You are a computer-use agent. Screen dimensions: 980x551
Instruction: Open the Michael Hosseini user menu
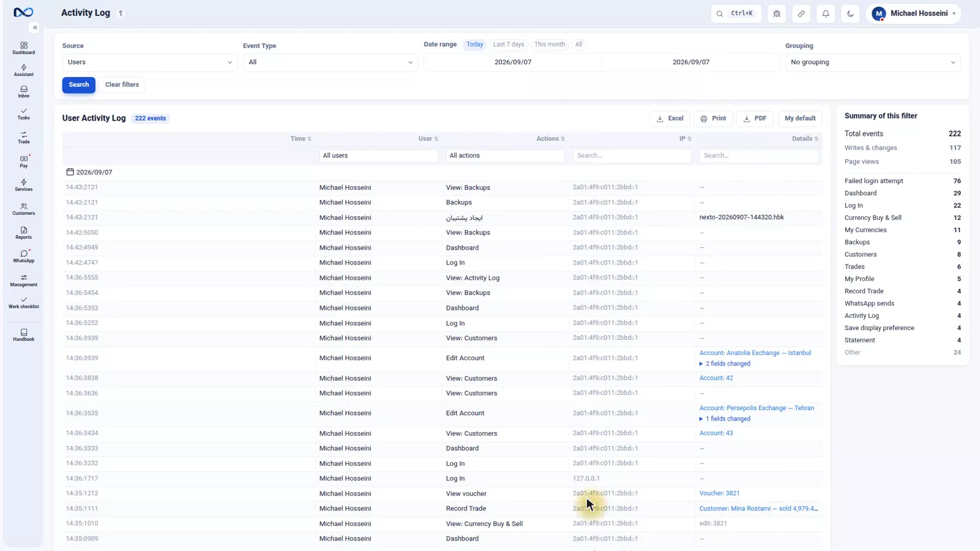[x=913, y=13]
